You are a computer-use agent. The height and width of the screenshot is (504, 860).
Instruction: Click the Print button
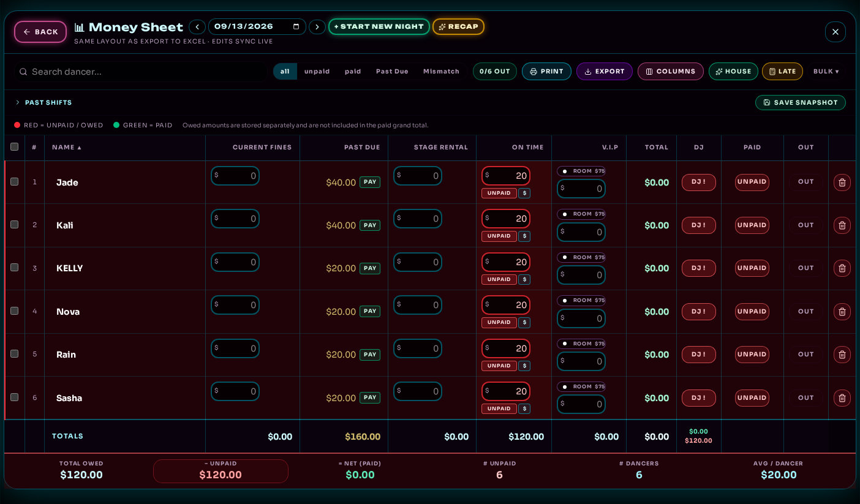(x=546, y=72)
